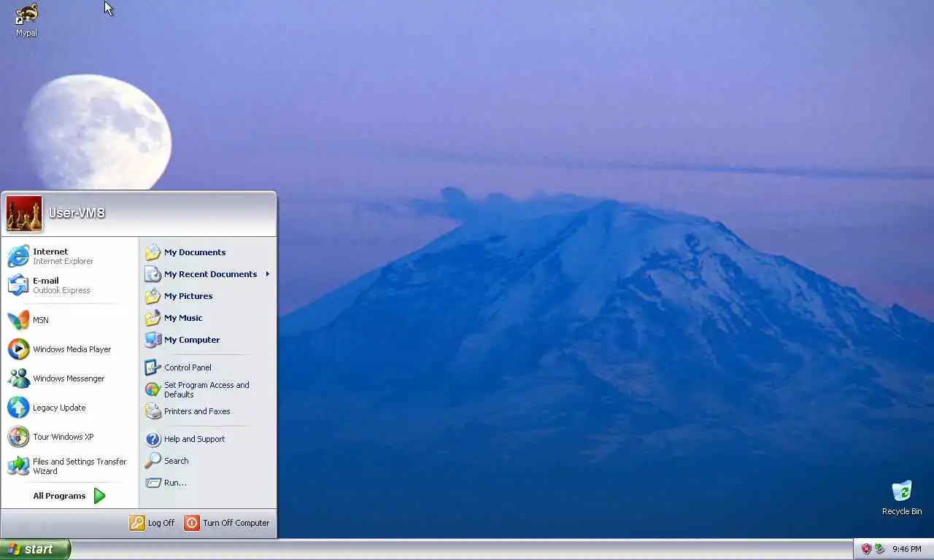Click the "Windows Media Player" label

(72, 349)
